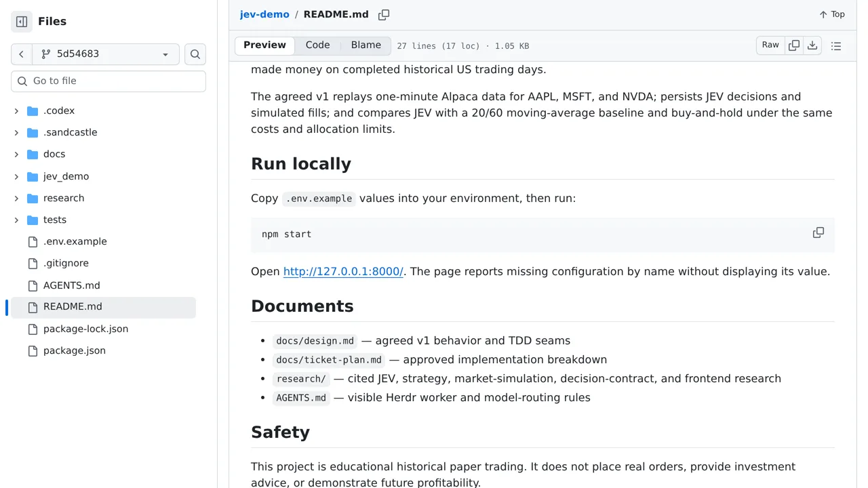Image resolution: width=868 pixels, height=488 pixels.
Task: Open AGENTS.md in the file tree
Action: (72, 285)
